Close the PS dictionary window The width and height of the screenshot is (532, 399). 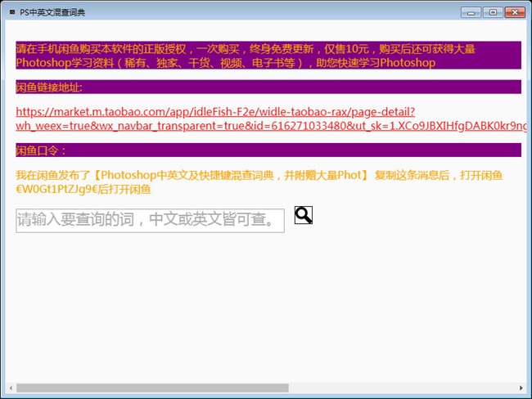515,12
